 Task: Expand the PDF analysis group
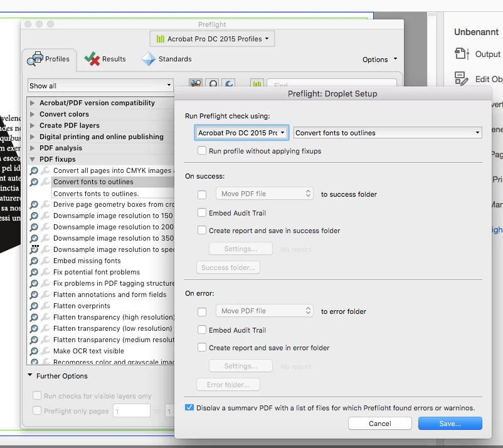(x=32, y=148)
